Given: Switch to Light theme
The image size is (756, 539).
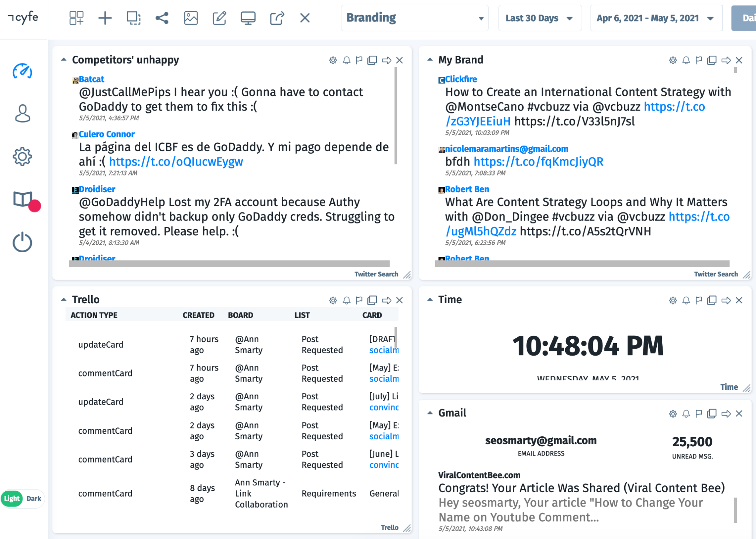Looking at the screenshot, I should pyautogui.click(x=12, y=498).
